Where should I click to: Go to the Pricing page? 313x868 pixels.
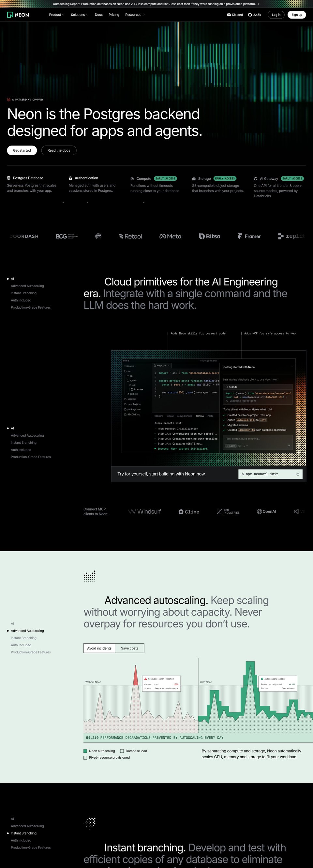pyautogui.click(x=114, y=15)
